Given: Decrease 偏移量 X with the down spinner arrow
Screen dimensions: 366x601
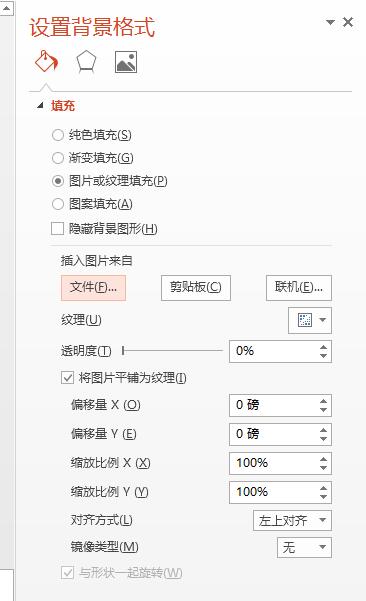Looking at the screenshot, I should point(323,410).
